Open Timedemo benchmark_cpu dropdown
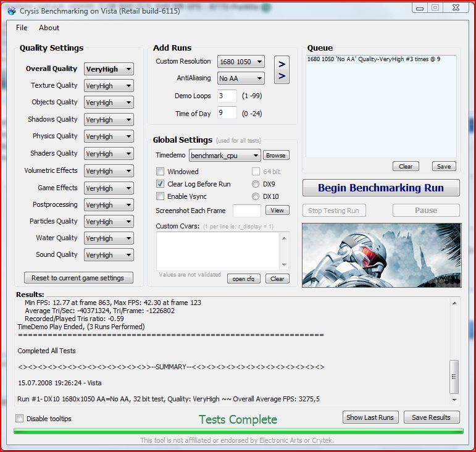The width and height of the screenshot is (476, 452). (225, 156)
